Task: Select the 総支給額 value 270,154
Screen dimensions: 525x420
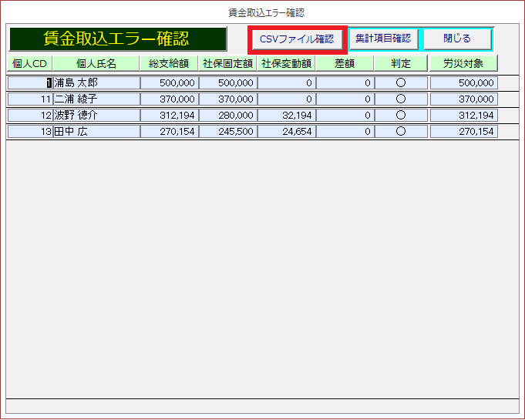Action: click(169, 132)
